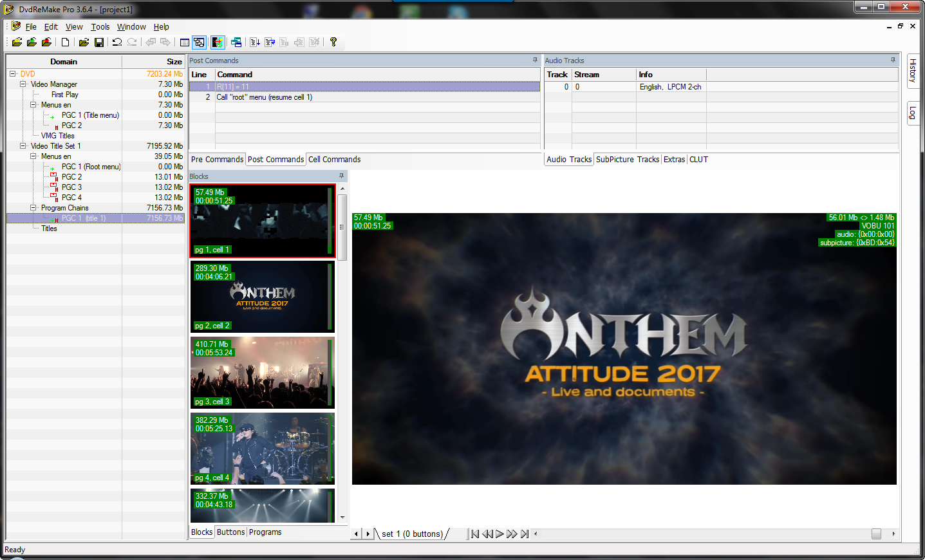Click the preview horizontal scrollbar thumb
Viewport: 925px width, 560px height.
click(x=876, y=534)
